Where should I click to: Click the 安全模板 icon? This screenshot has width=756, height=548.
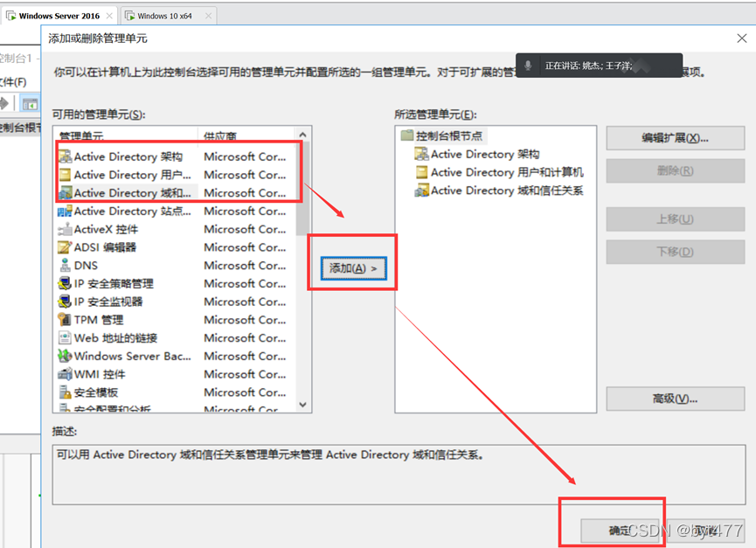(x=65, y=392)
